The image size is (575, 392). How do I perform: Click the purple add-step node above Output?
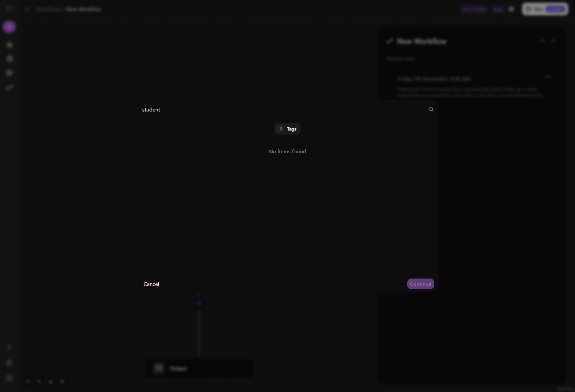click(x=199, y=303)
